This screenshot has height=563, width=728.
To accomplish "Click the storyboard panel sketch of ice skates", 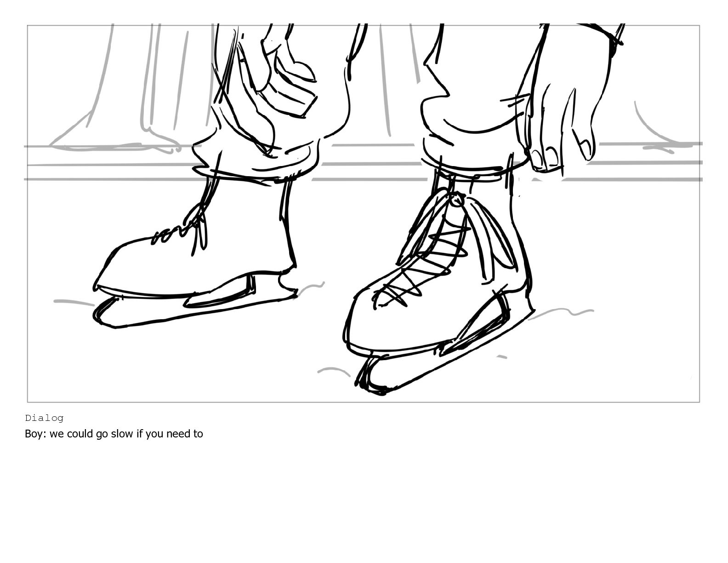I will 364,214.
